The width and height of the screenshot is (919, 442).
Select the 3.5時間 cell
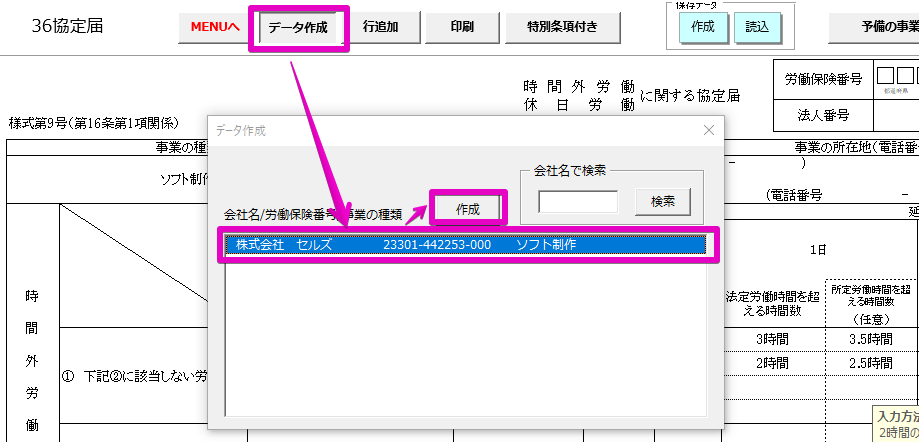click(x=865, y=338)
